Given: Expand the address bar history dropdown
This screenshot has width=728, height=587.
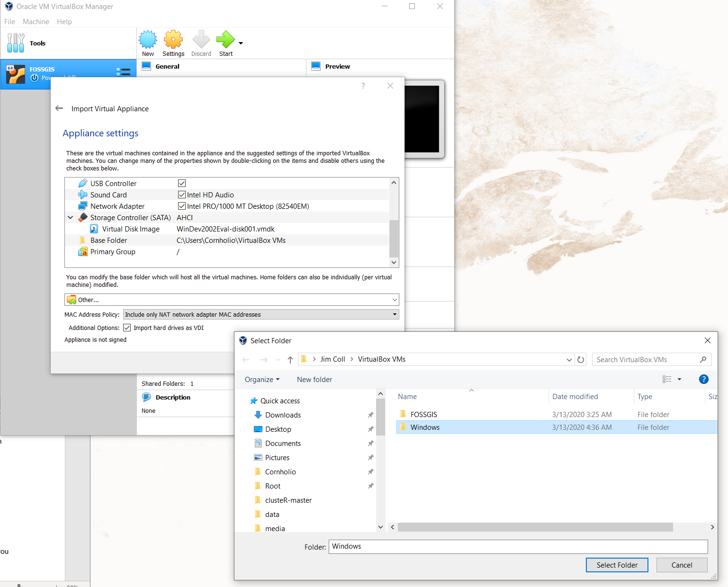Looking at the screenshot, I should click(569, 360).
